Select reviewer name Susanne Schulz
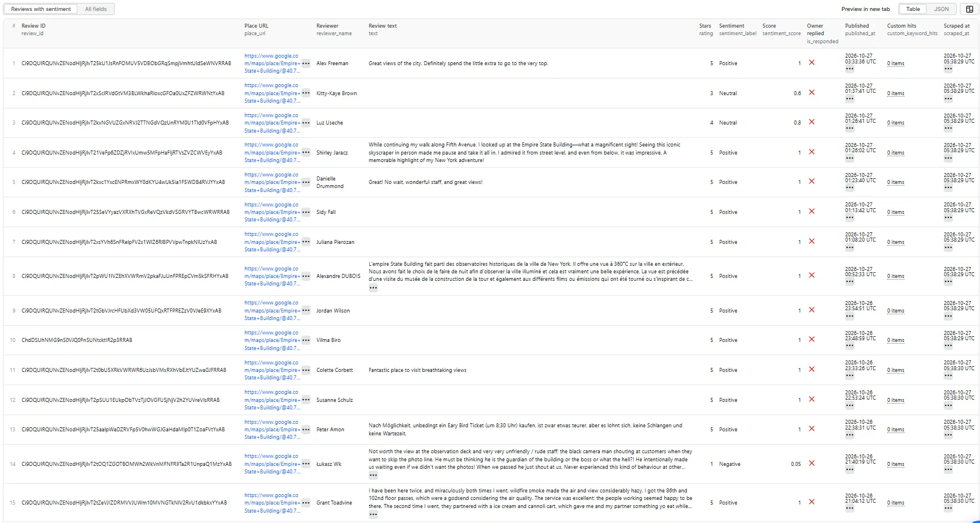Image resolution: width=980 pixels, height=523 pixels. coord(335,400)
